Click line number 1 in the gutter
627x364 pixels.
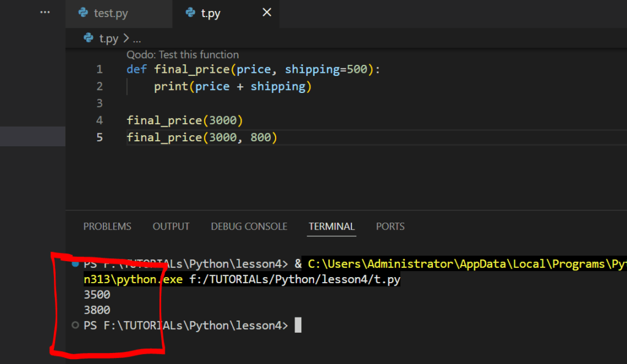click(x=99, y=70)
